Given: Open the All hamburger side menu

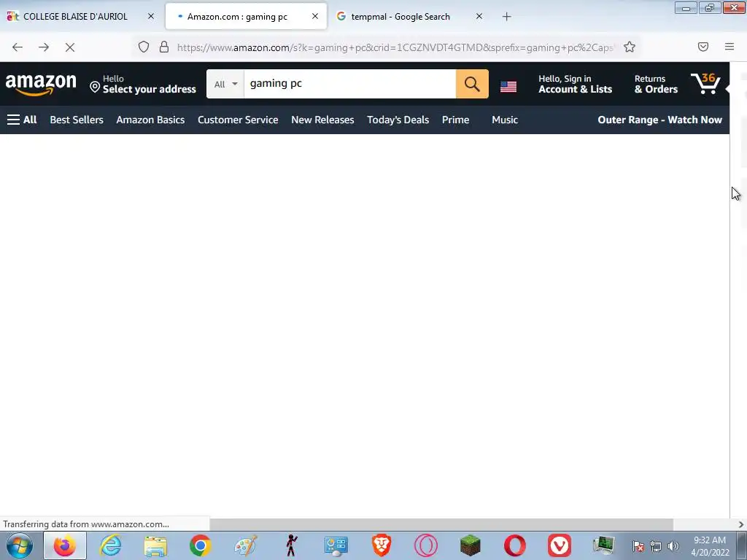Looking at the screenshot, I should tap(22, 120).
